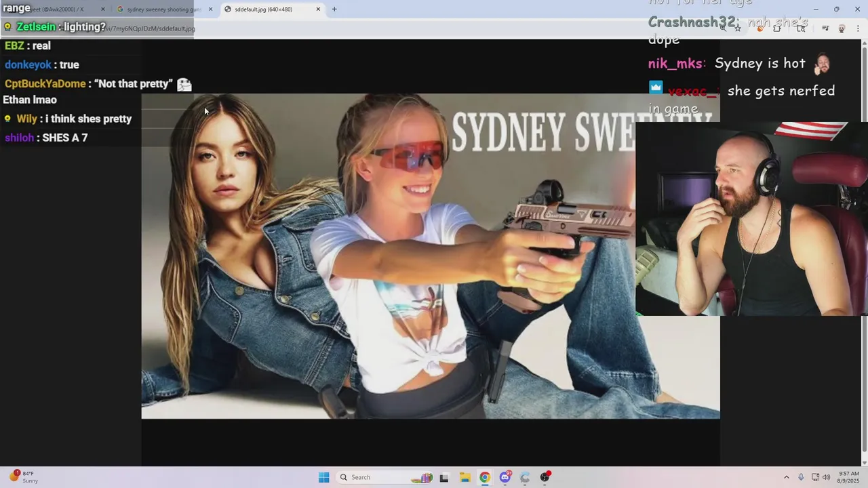Open Task View from the taskbar
Viewport: 868px width, 488px height.
coord(444,477)
